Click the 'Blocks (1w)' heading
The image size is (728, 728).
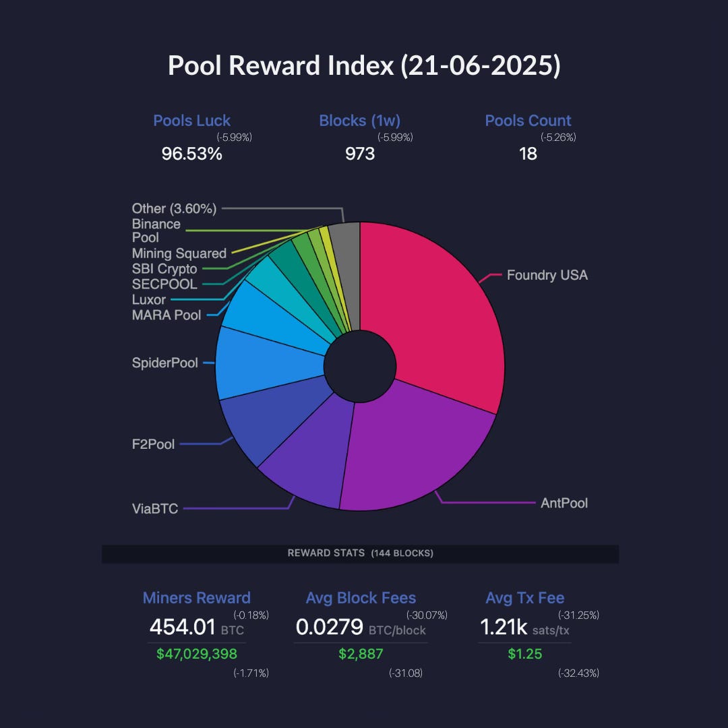point(360,121)
